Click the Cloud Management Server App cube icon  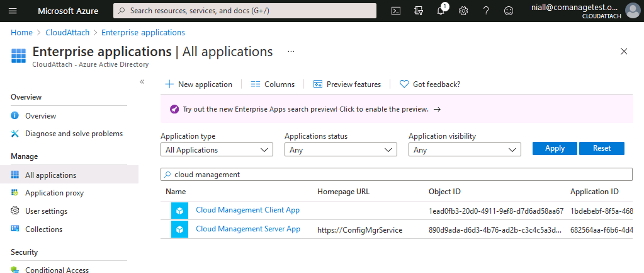coord(179,229)
